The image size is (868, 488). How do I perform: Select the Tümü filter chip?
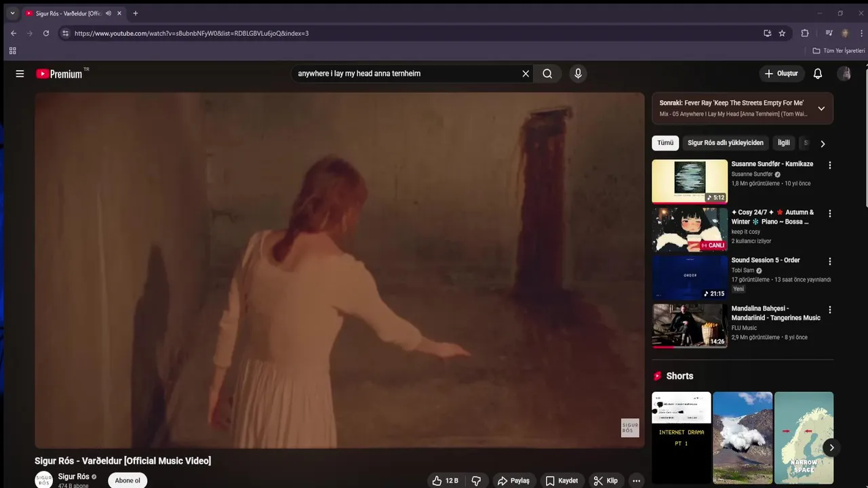(665, 143)
